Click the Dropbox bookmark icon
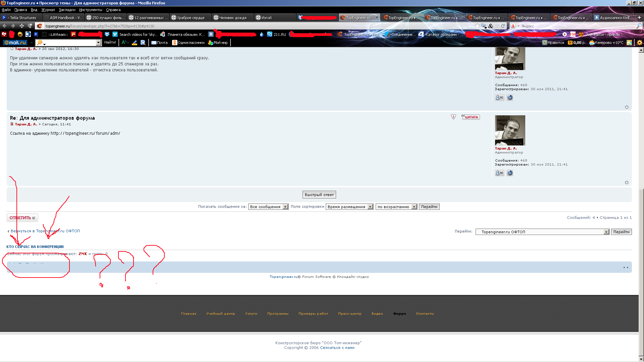The width and height of the screenshot is (644, 362). (107, 34)
